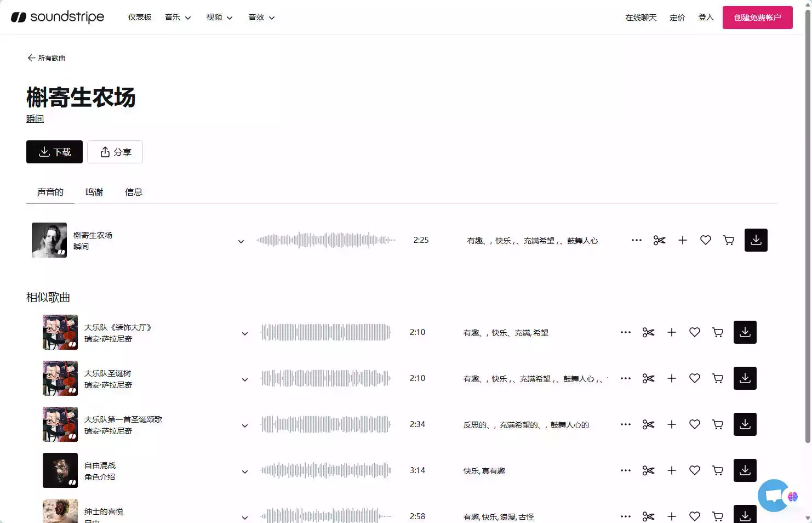Open the 音效 dropdown menu
Viewport: 812px width, 523px height.
261,18
